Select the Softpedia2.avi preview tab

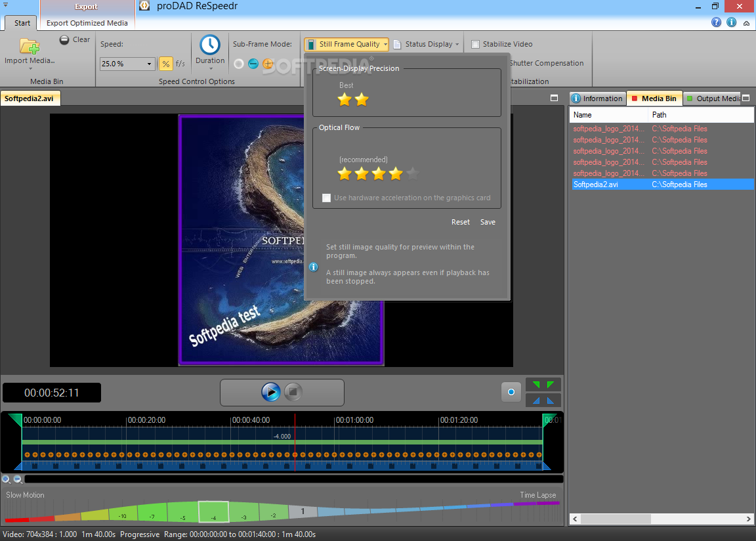(30, 98)
